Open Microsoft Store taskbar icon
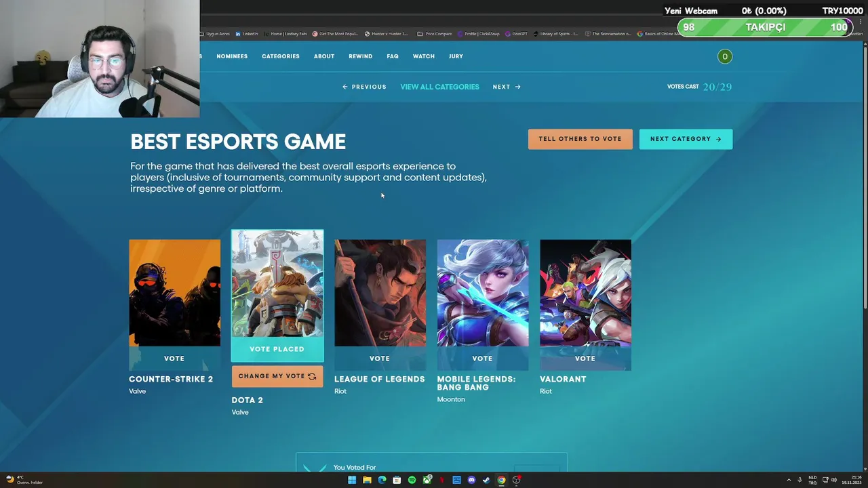The image size is (868, 488). pyautogui.click(x=397, y=480)
